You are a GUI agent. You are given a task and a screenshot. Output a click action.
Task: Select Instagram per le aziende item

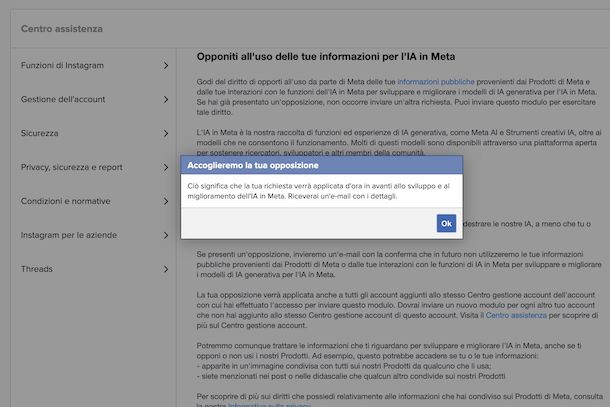click(x=69, y=235)
